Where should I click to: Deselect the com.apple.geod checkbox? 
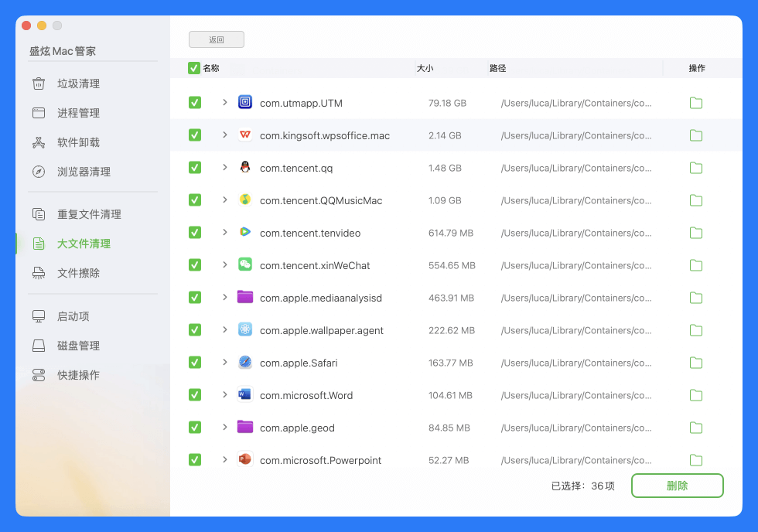tap(195, 428)
